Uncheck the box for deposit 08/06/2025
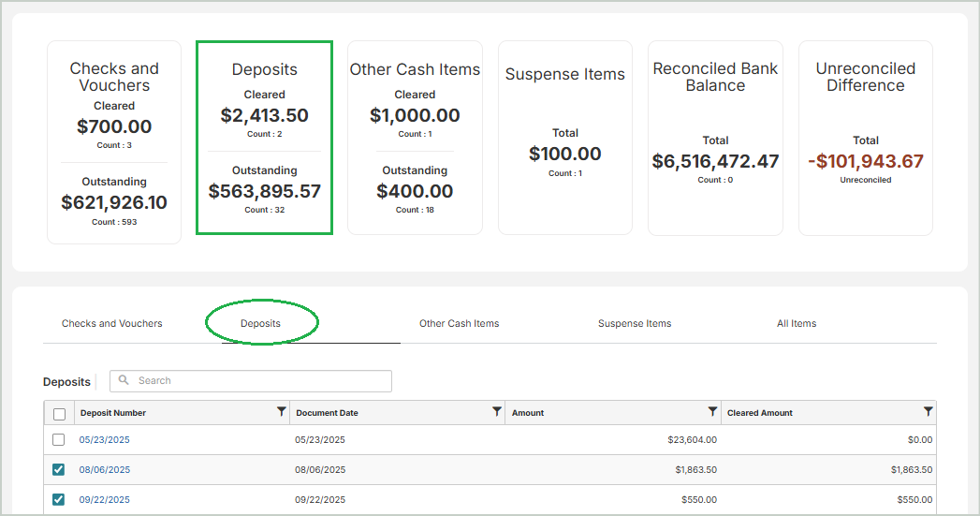 pos(59,470)
